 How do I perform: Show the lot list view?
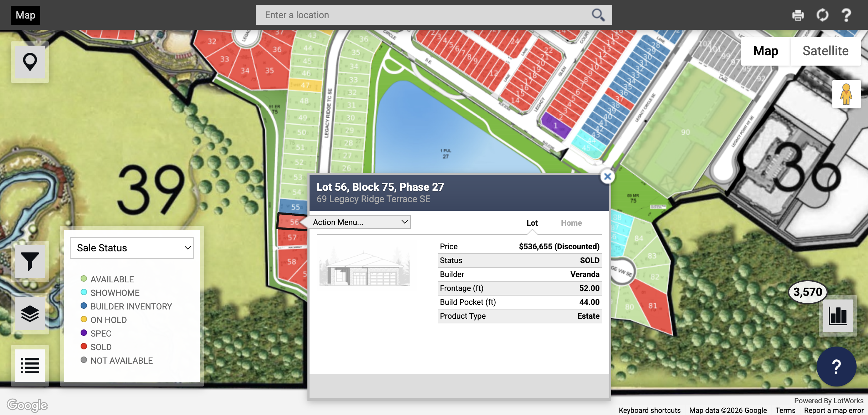pyautogui.click(x=30, y=365)
